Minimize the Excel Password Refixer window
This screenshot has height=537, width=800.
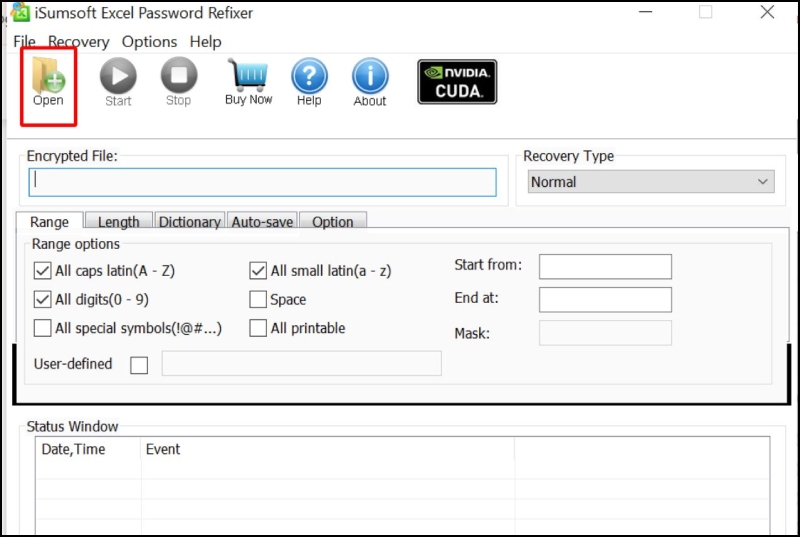[x=646, y=12]
